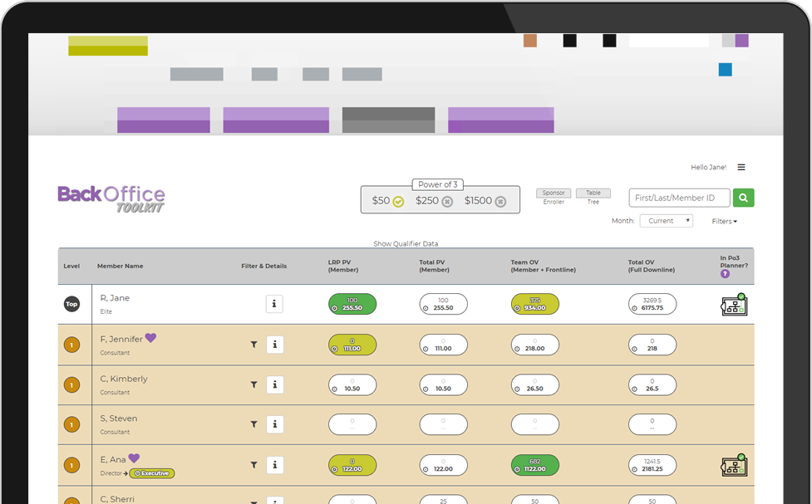
Task: Click the Show Qualifier Data link
Action: click(406, 244)
